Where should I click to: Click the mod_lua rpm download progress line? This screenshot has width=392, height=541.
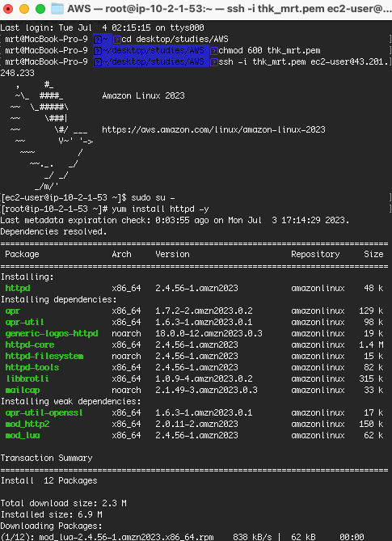click(x=182, y=537)
